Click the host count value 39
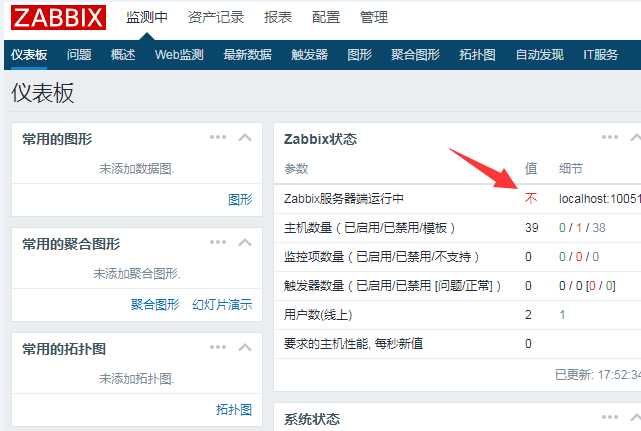Viewport: 641px width, 431px height. tap(531, 228)
